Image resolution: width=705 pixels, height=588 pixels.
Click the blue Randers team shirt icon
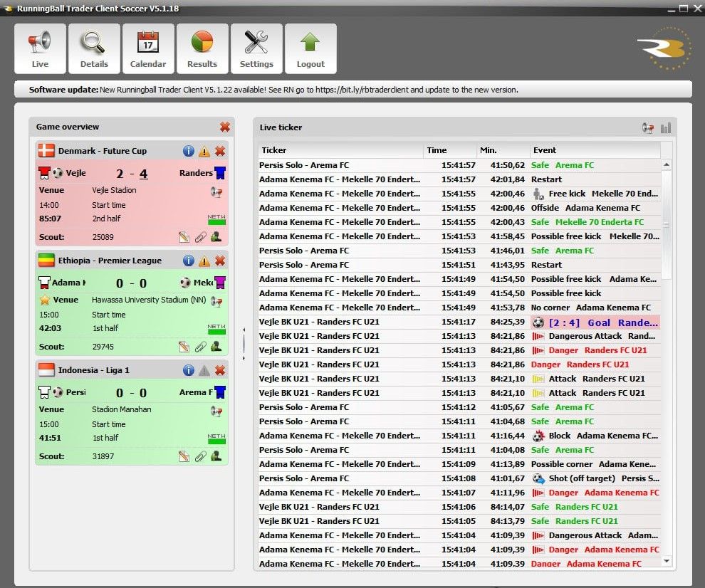tap(220, 173)
